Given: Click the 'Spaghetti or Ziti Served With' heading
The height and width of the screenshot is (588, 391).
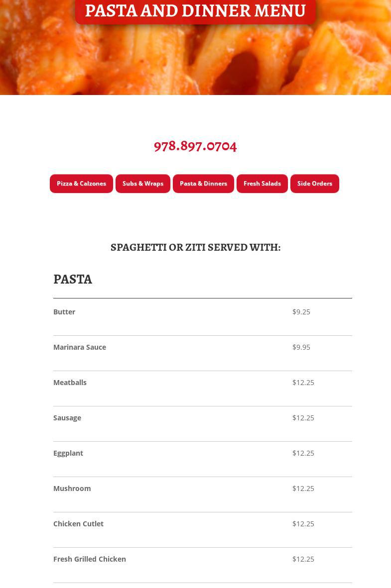Looking at the screenshot, I should coord(195,247).
